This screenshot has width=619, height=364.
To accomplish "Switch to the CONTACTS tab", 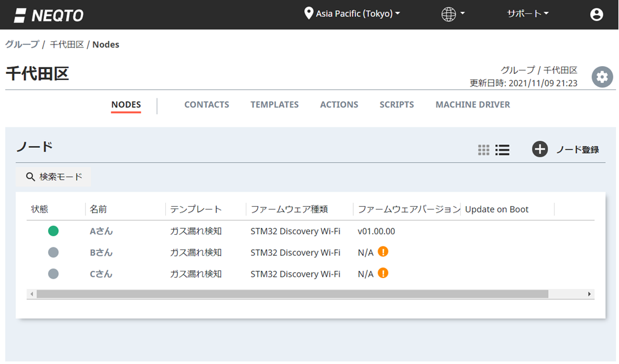I will tap(206, 105).
